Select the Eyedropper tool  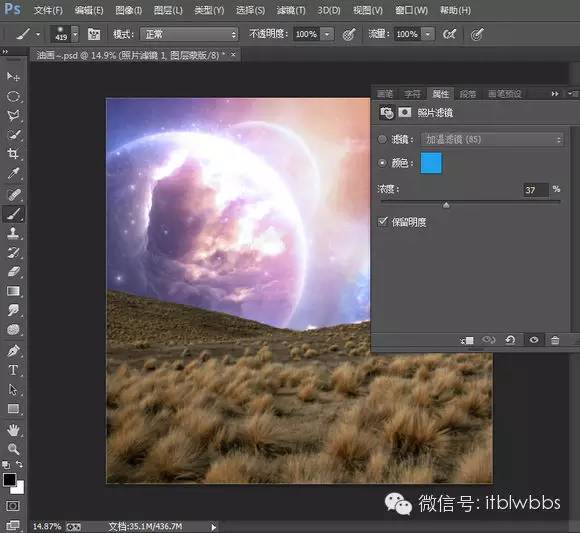13,173
